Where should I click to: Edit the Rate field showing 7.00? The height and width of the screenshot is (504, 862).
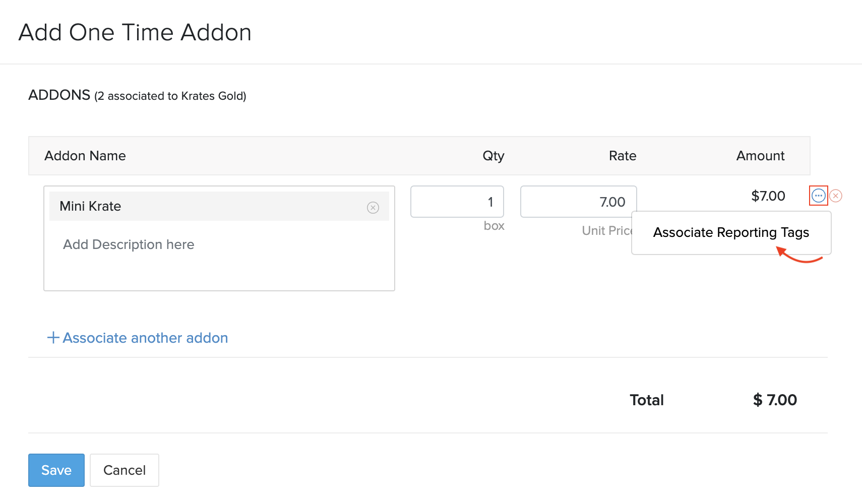(578, 202)
